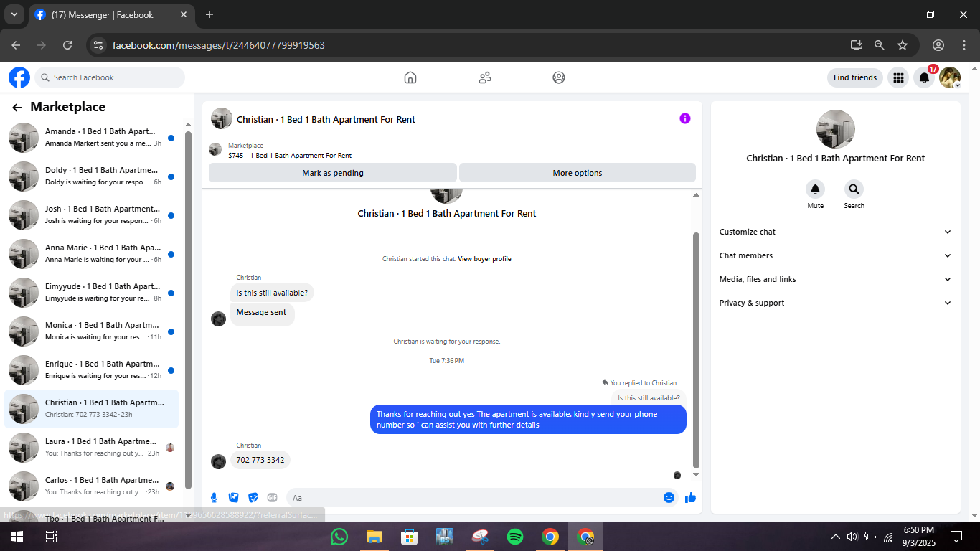Open Enrique's apartment conversation

tap(92, 370)
